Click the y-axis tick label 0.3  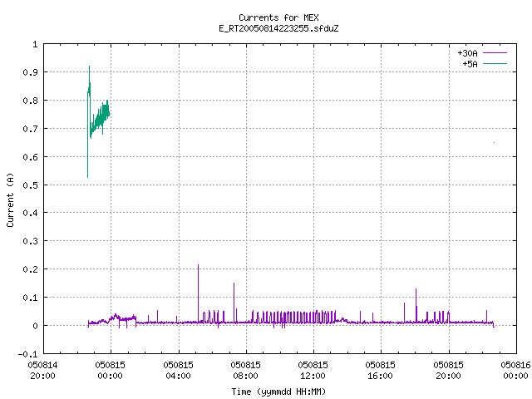pyautogui.click(x=30, y=241)
